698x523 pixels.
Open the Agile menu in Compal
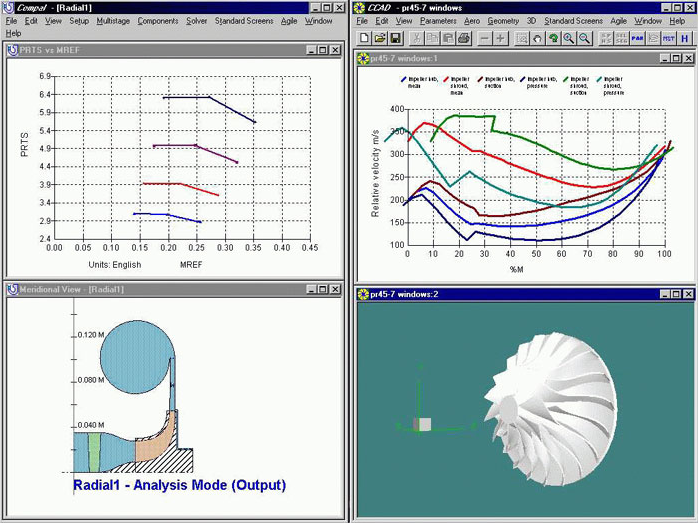[x=289, y=21]
